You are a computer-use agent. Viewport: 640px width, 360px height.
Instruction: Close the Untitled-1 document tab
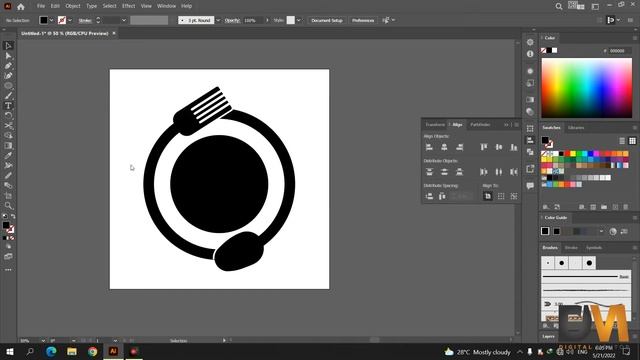coord(114,33)
